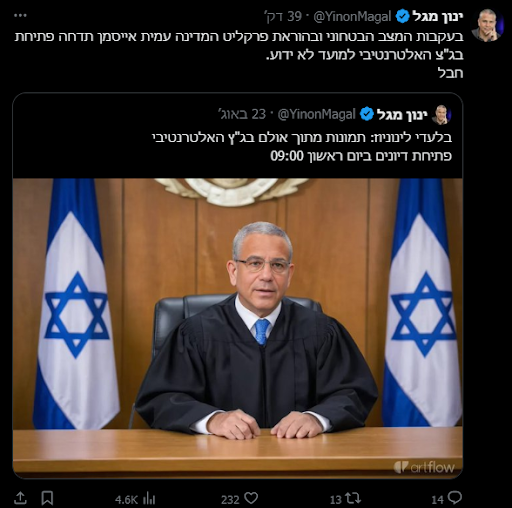Click the share upload arrow icon
The height and width of the screenshot is (508, 512).
[20, 498]
